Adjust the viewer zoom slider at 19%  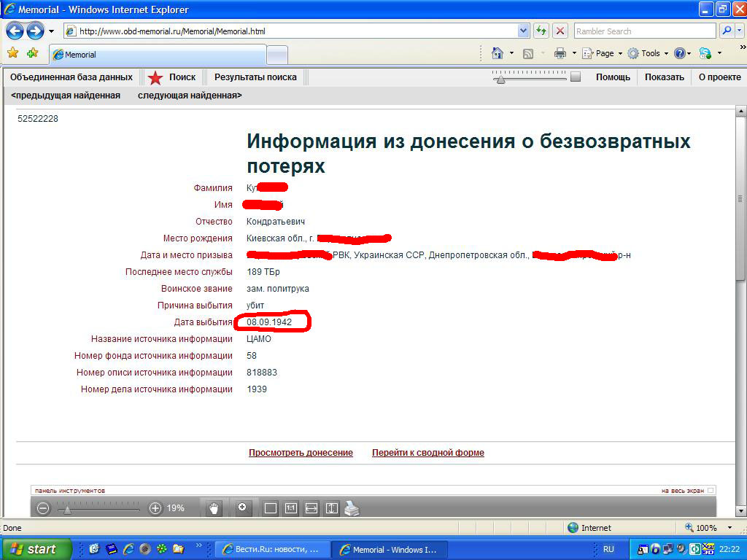click(x=98, y=508)
